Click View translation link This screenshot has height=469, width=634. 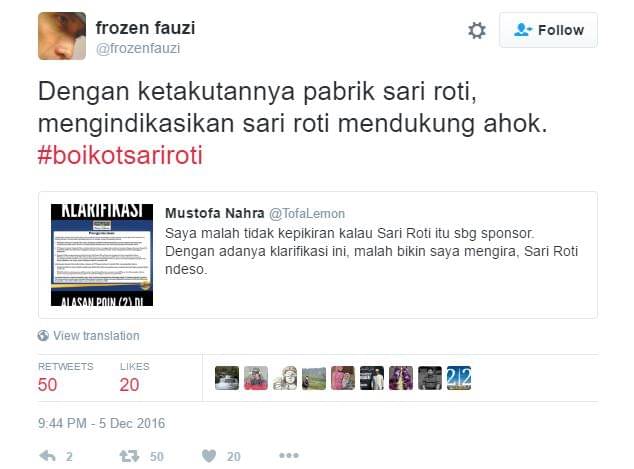coord(96,336)
